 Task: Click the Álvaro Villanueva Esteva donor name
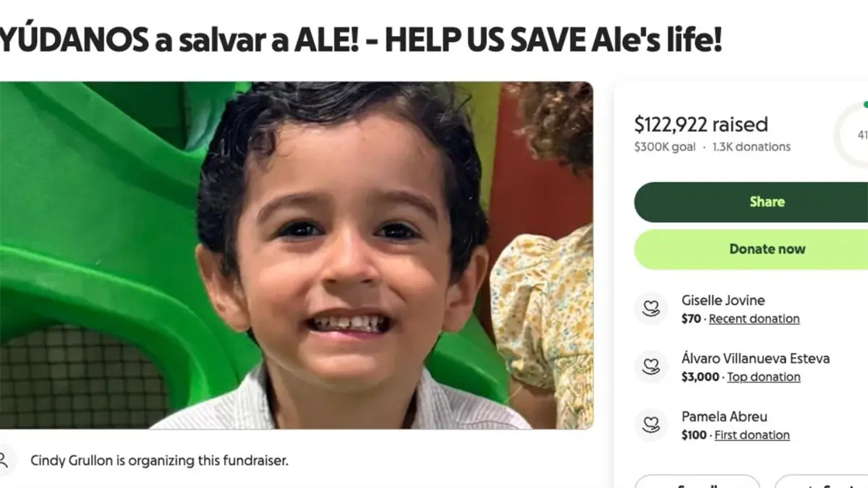point(755,358)
